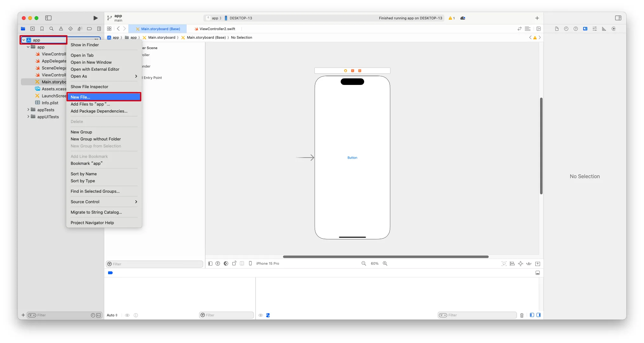The height and width of the screenshot is (343, 644).
Task: Zoom in the storyboard canvas
Action: (x=385, y=263)
